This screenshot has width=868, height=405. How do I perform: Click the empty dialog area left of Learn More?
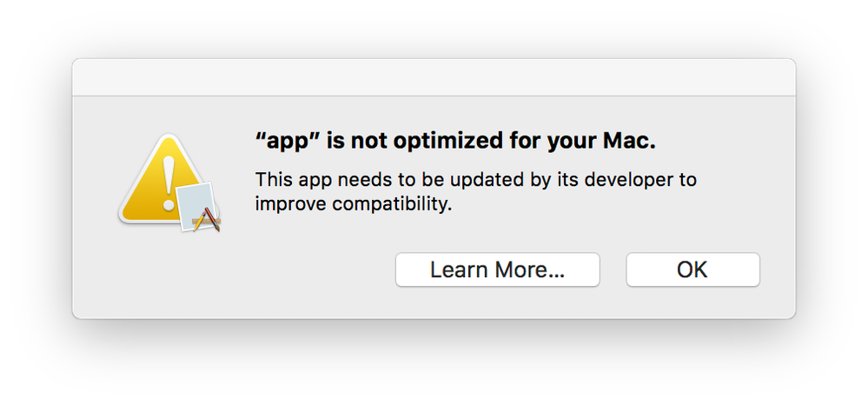(235, 269)
